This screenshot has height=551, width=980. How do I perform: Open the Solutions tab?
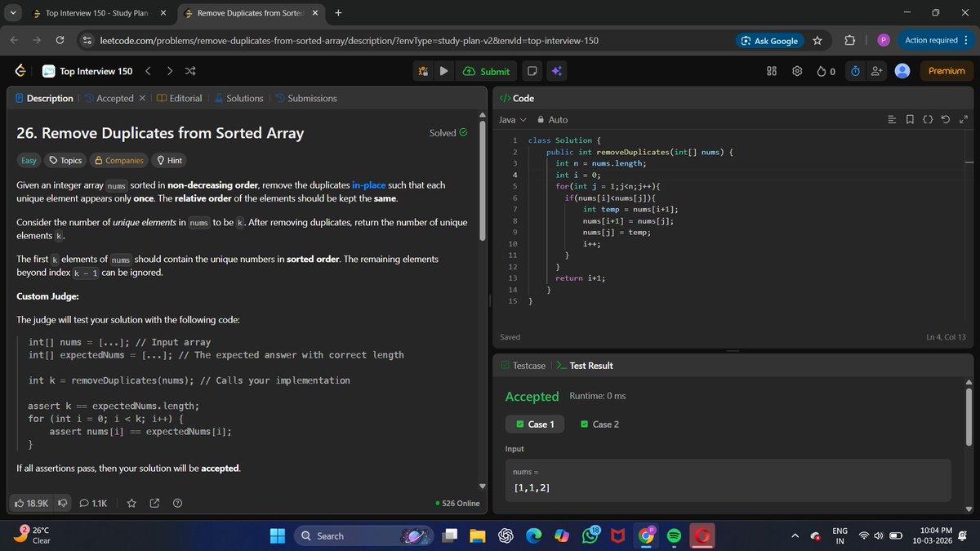pos(238,98)
